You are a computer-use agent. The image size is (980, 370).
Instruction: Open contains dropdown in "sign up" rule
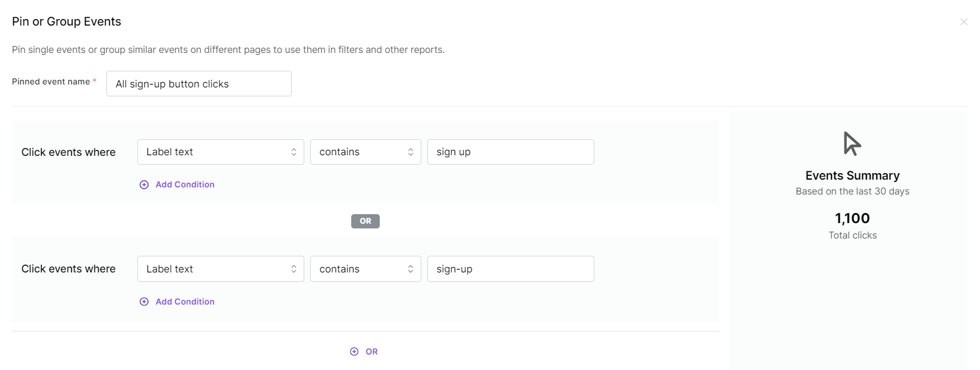pos(365,152)
